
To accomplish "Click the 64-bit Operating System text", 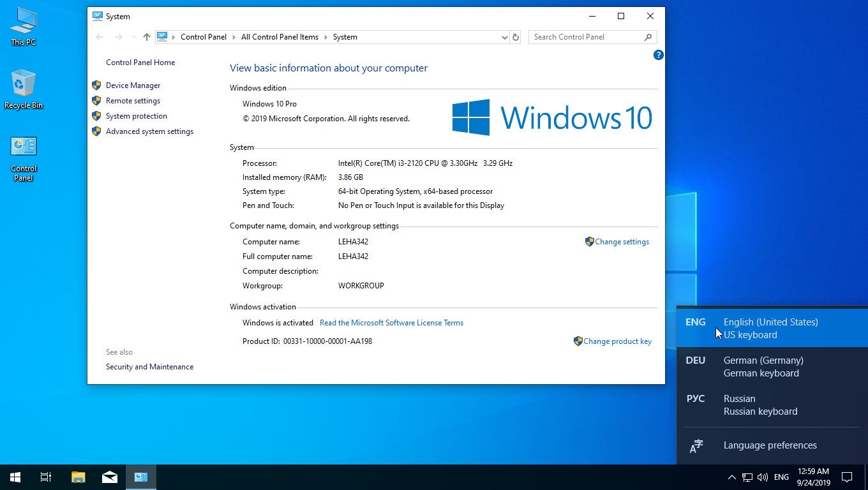I will click(x=415, y=191).
